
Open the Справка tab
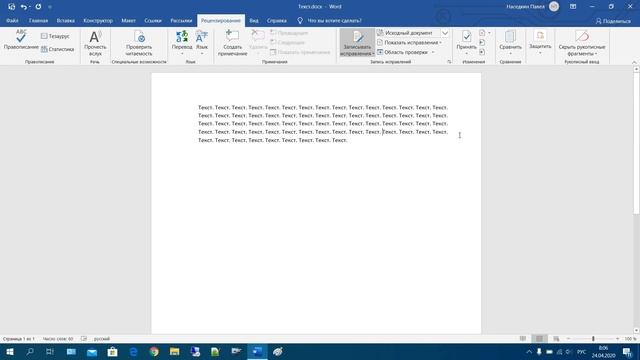(277, 20)
